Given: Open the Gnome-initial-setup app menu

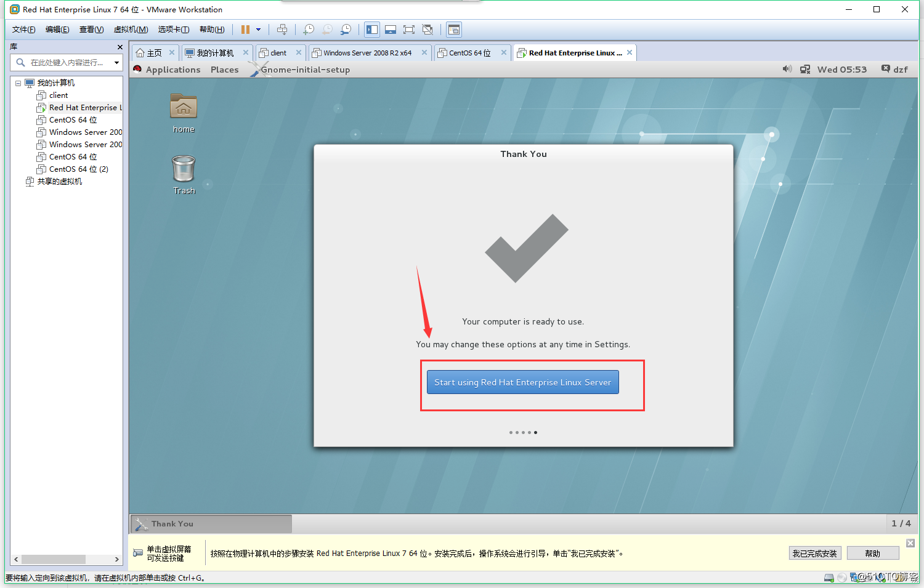Looking at the screenshot, I should tap(300, 70).
